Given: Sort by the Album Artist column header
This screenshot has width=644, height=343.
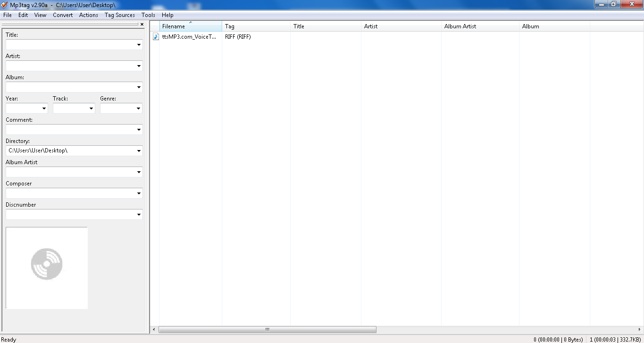Looking at the screenshot, I should coord(480,26).
